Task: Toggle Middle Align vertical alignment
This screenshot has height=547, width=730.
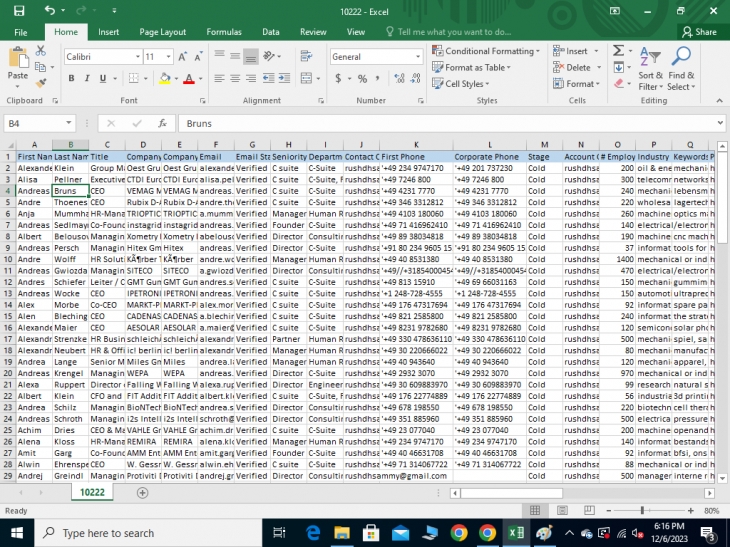Action: click(235, 56)
